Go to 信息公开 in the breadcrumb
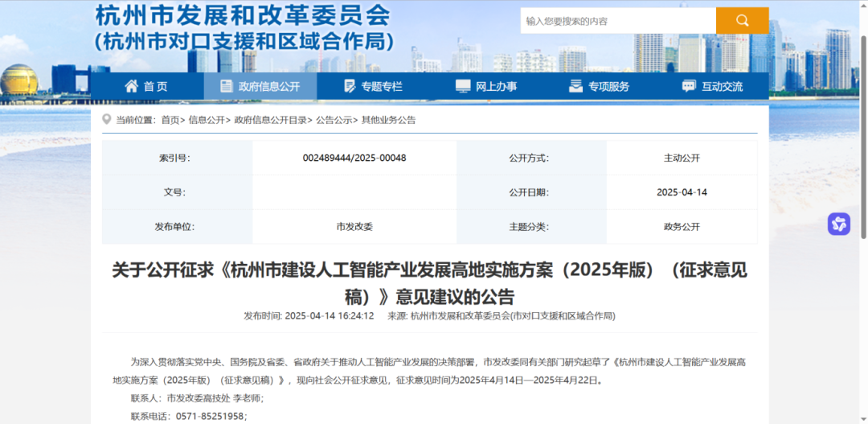The image size is (868, 424). coord(207,120)
